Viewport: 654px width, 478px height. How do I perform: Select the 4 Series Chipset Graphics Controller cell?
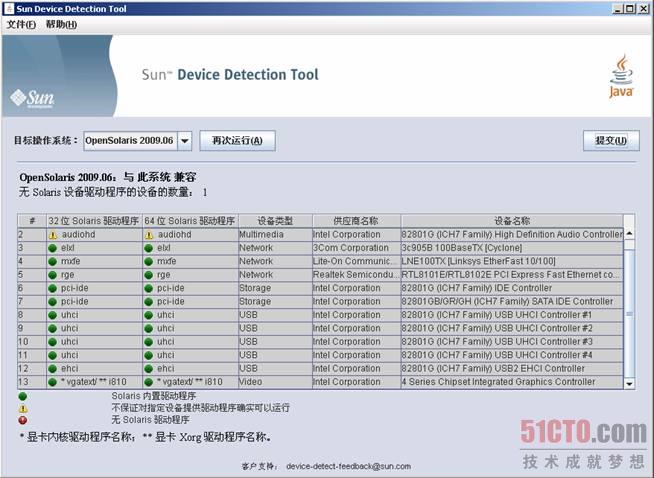coord(512,382)
